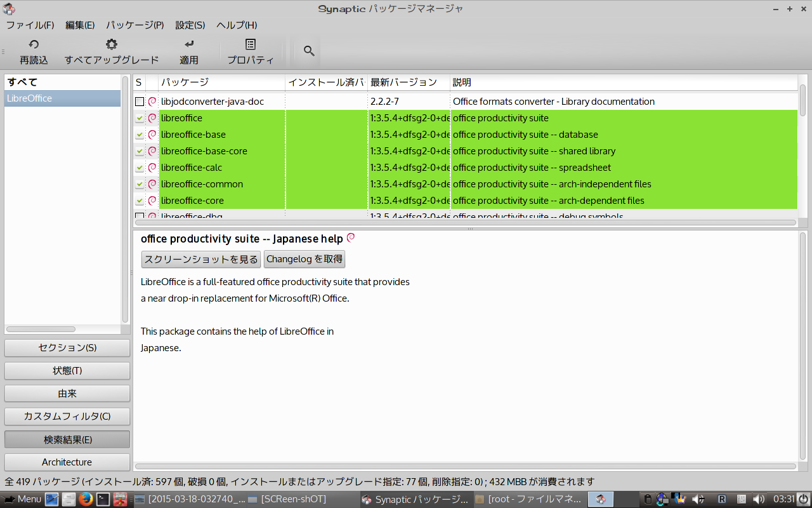Screen dimensions: 812x508
Task: Launch the terminal from the taskbar
Action: coord(103,499)
